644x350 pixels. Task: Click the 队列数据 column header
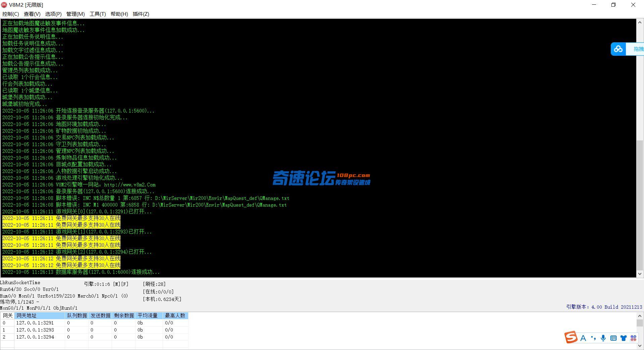(x=77, y=315)
